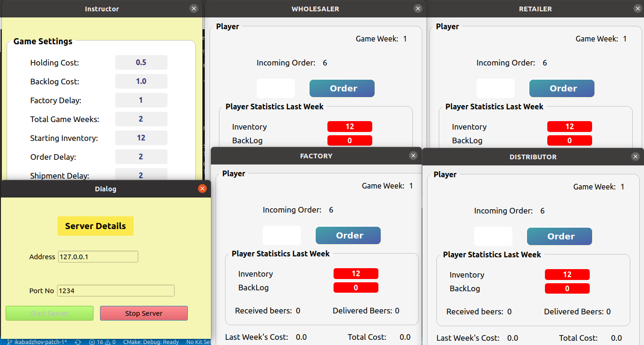This screenshot has height=345, width=644.
Task: Click Delivered Beers text in Distributor window
Action: click(x=574, y=312)
